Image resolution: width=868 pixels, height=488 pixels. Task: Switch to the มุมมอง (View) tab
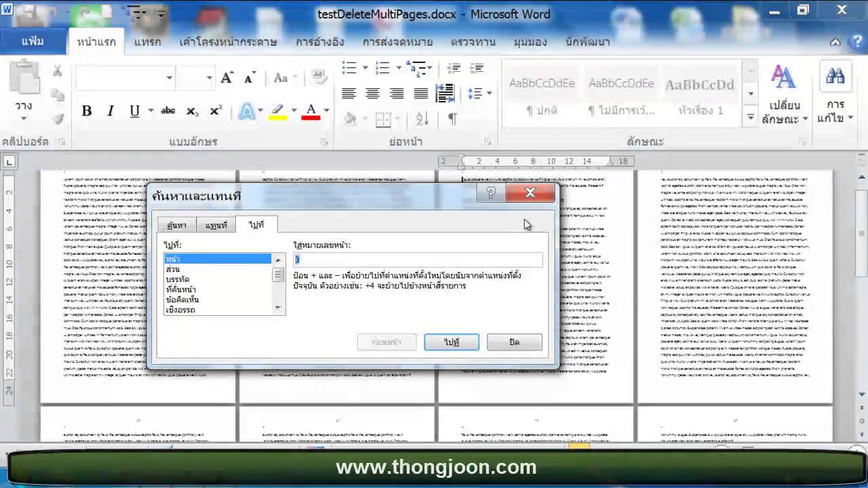(x=530, y=42)
